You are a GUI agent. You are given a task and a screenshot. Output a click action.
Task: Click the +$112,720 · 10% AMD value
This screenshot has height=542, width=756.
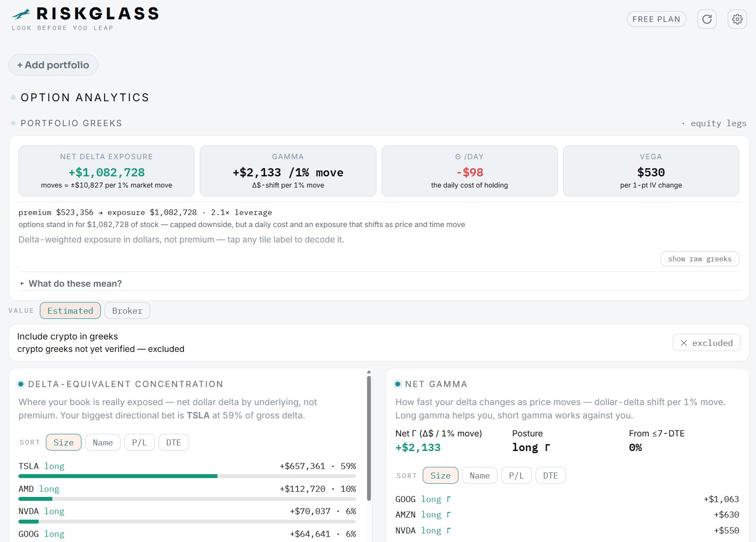pyautogui.click(x=318, y=489)
